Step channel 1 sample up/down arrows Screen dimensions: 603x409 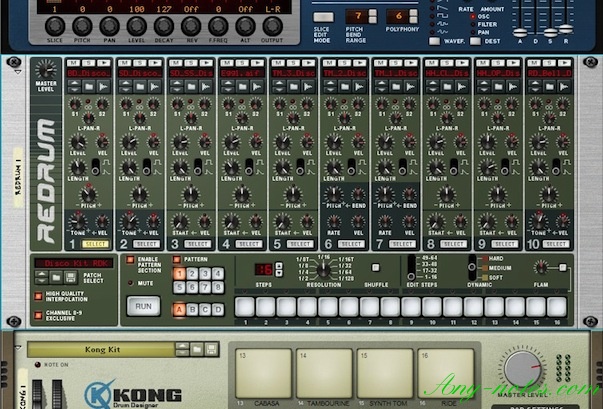(75, 87)
